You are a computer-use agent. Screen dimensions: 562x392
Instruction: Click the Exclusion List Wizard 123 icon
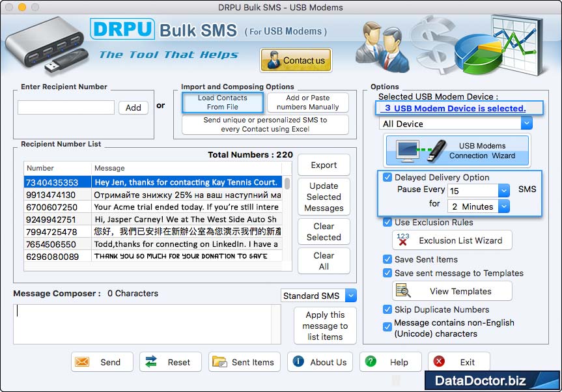403,240
